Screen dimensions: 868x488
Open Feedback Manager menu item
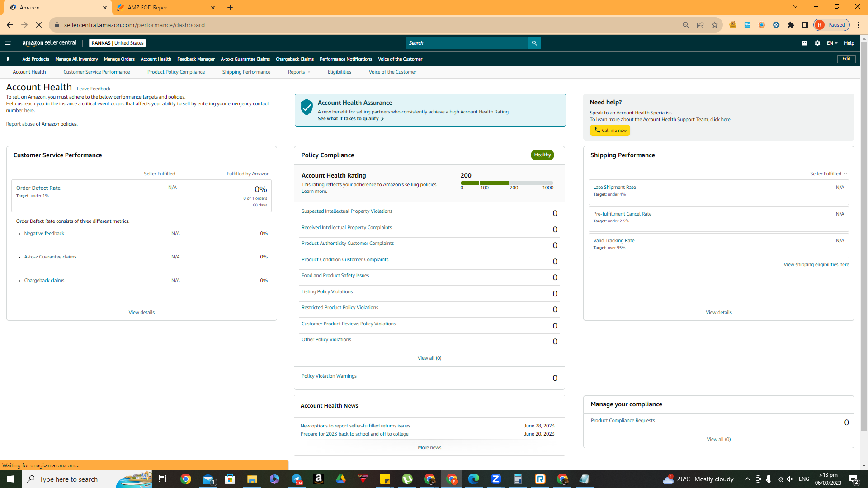pyautogui.click(x=196, y=59)
